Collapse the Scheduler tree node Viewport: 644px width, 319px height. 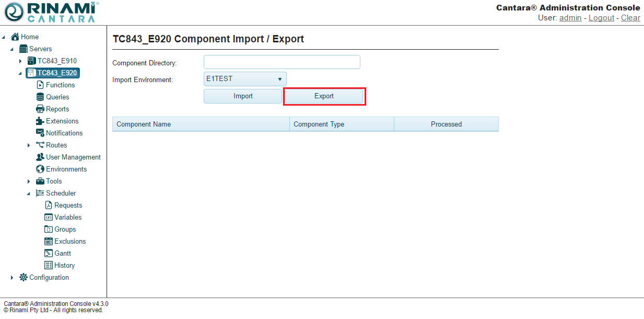(x=29, y=193)
